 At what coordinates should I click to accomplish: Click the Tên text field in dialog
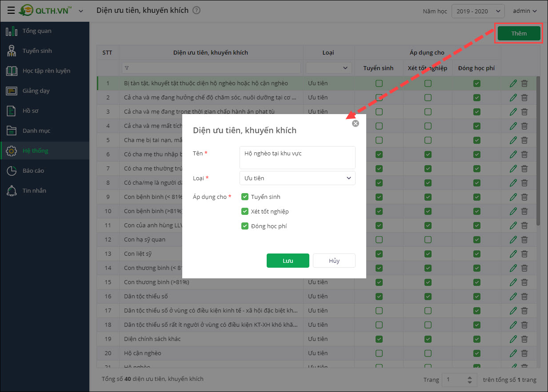(297, 158)
